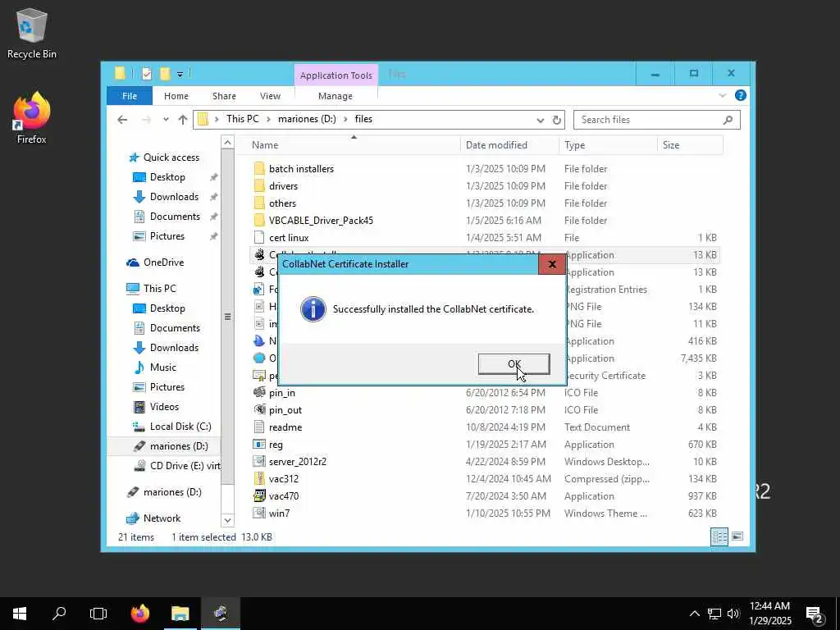Confirm the certificate dialog with OK
This screenshot has width=840, height=630.
tap(514, 363)
